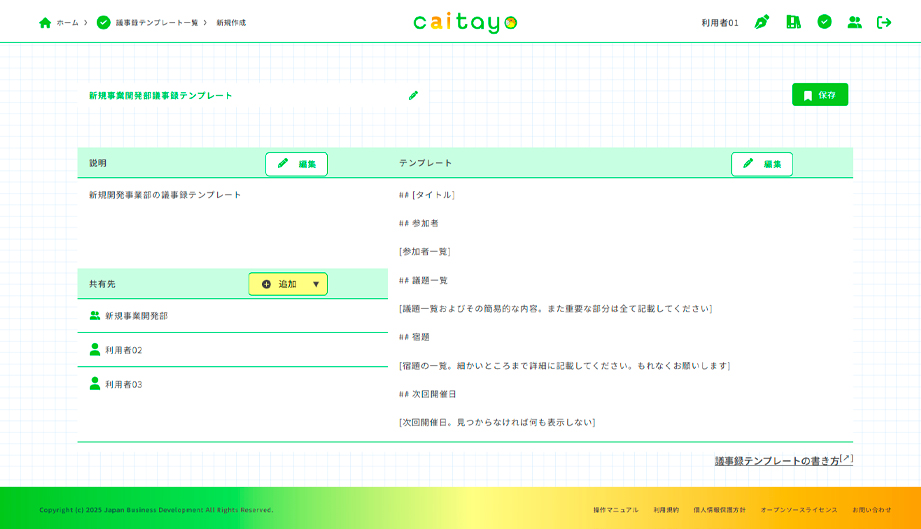Click the 利用者01 user name

[720, 23]
